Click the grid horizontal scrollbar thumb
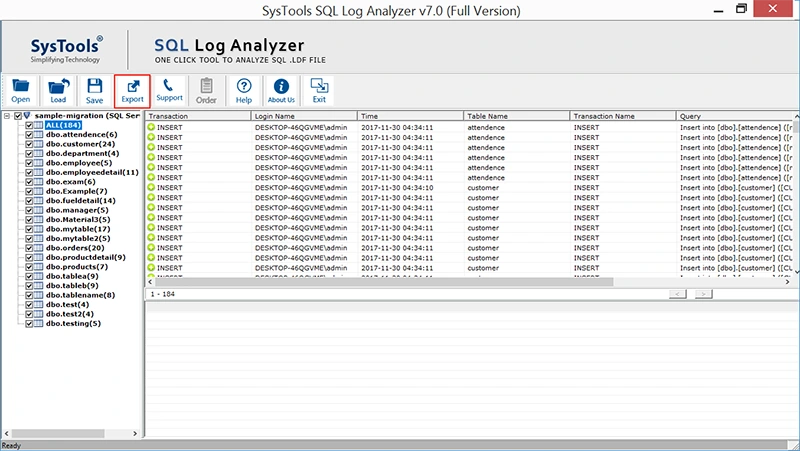Screen dimensions: 800x451 (x=384, y=282)
